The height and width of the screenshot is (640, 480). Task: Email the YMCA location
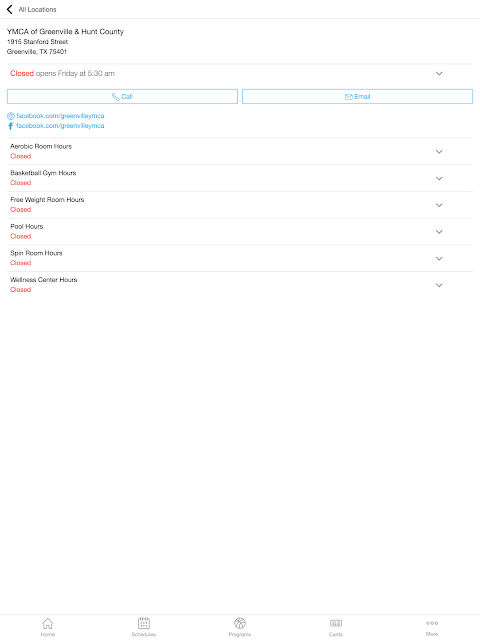(357, 97)
